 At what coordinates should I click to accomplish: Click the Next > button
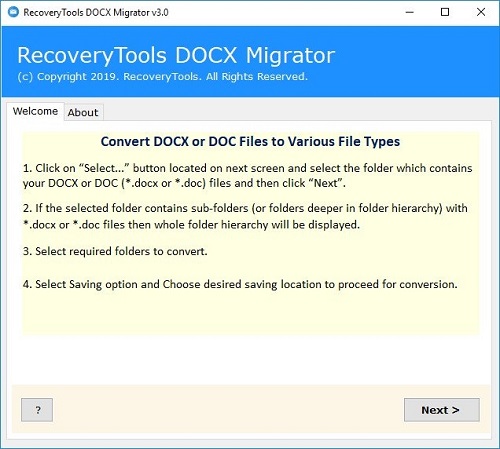(442, 410)
